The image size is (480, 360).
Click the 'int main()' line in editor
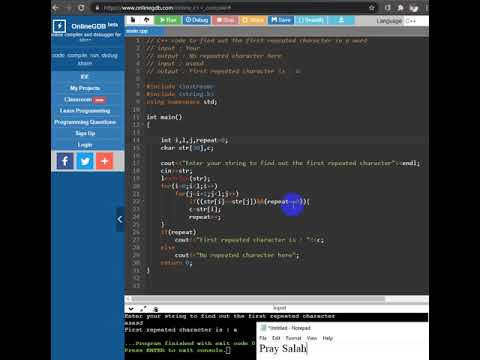coord(165,117)
